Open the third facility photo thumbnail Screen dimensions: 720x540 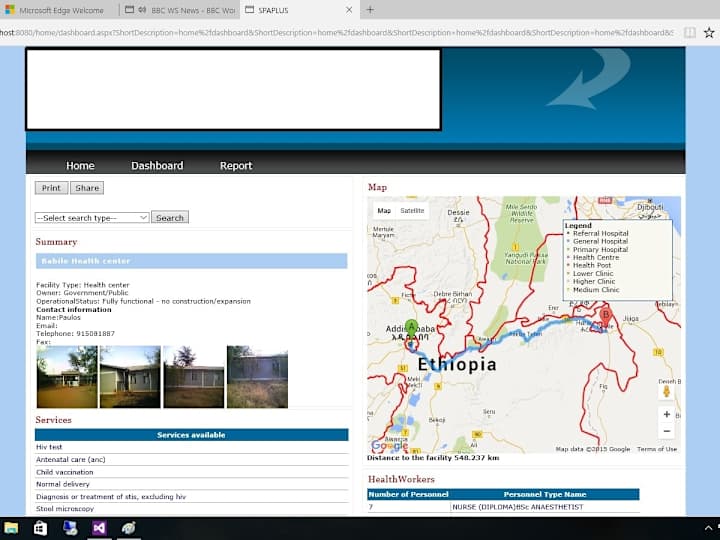(194, 377)
